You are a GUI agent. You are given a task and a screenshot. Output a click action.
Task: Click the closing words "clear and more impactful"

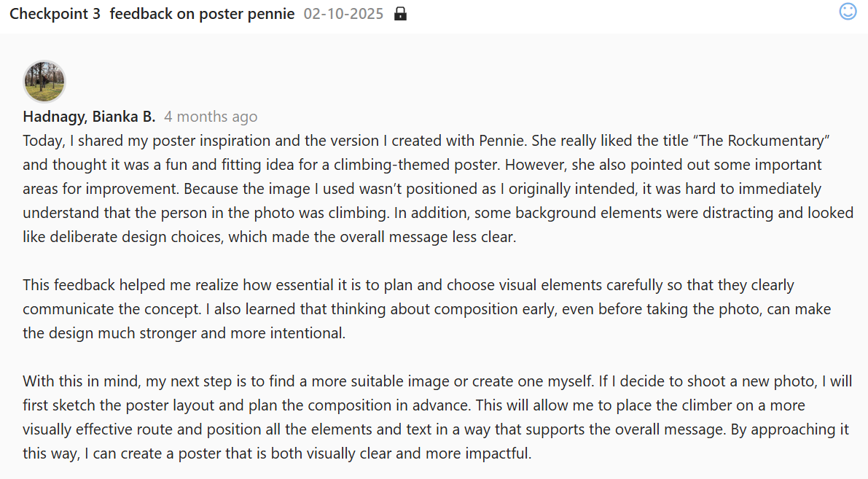[448, 453]
